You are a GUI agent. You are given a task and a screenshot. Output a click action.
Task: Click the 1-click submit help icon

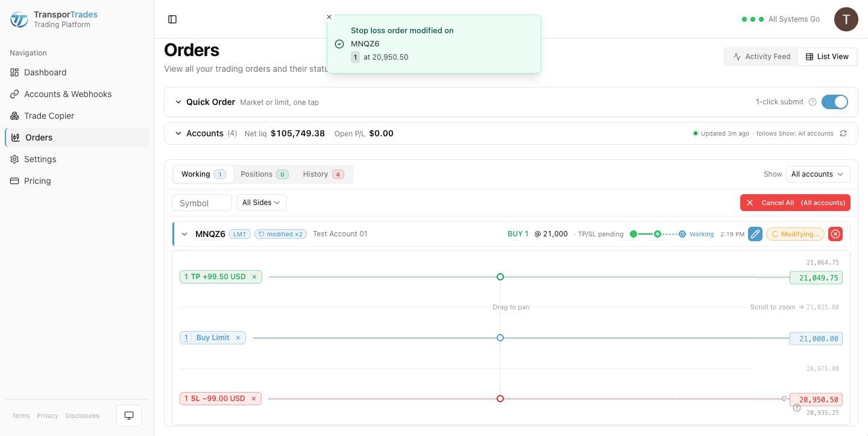click(813, 102)
